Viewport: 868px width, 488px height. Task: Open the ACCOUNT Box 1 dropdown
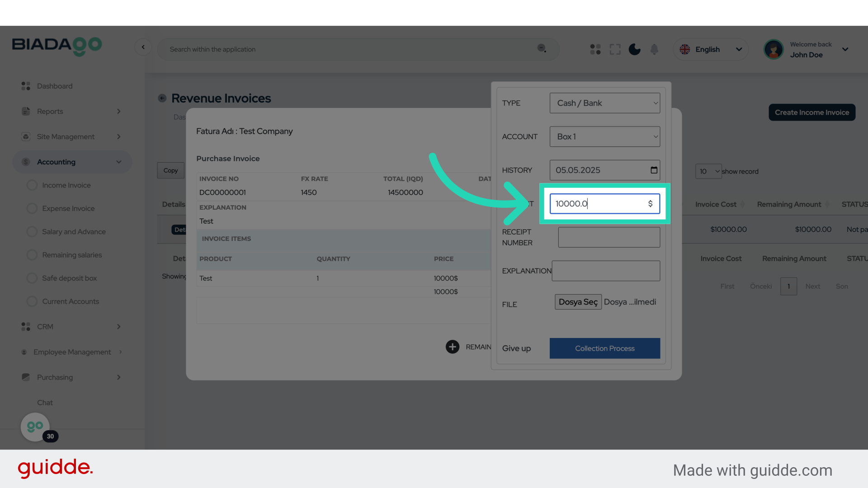coord(604,136)
